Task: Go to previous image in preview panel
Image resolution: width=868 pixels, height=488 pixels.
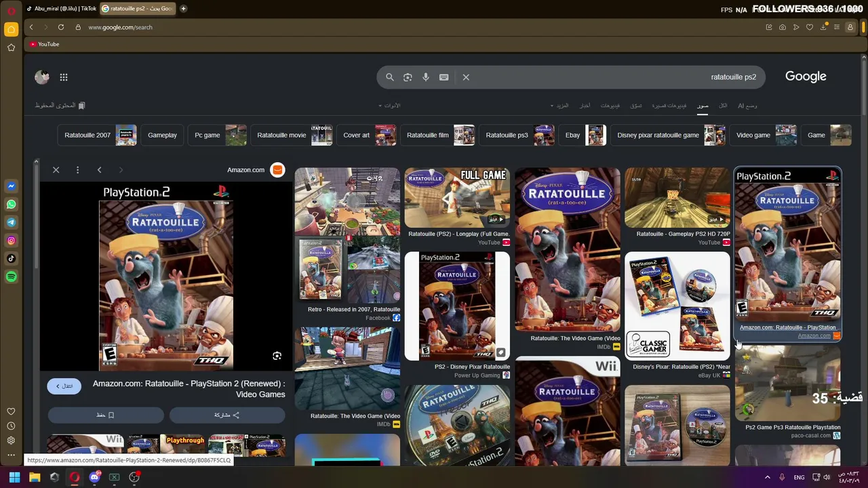Action: coord(99,170)
